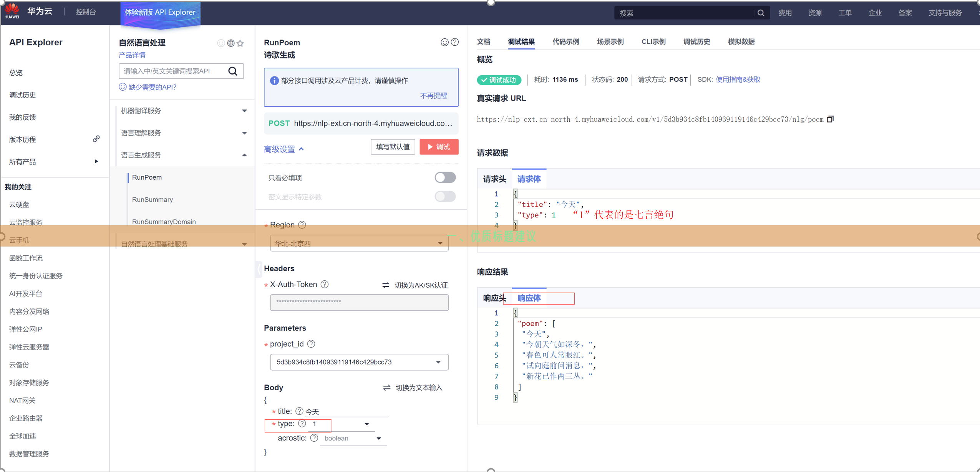Click the red 调试 button
The image size is (980, 472).
439,147
